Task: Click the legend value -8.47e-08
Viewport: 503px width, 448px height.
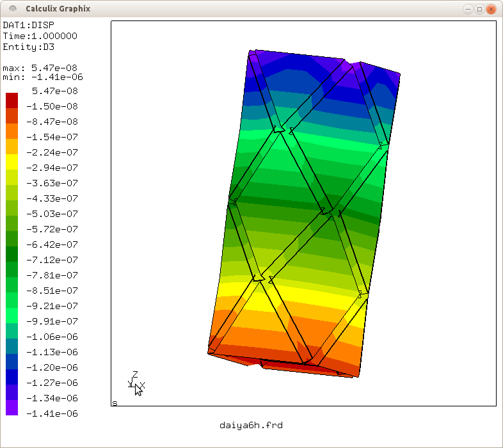Action: 52,122
